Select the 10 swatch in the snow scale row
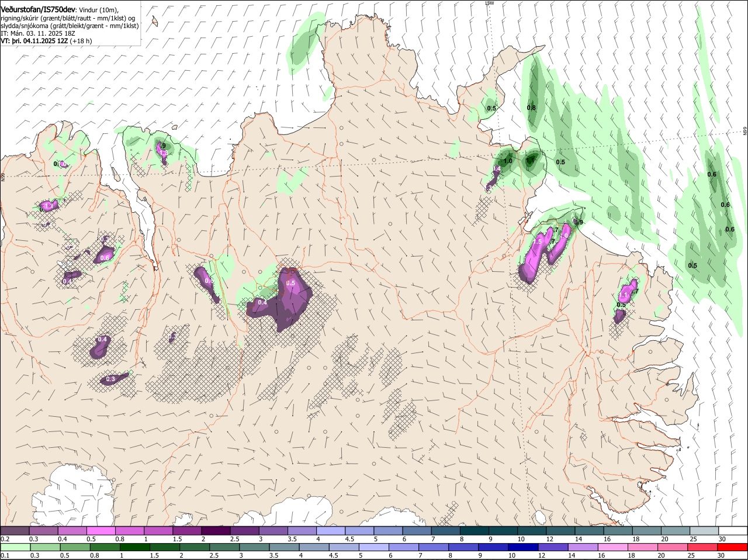 coord(531,530)
